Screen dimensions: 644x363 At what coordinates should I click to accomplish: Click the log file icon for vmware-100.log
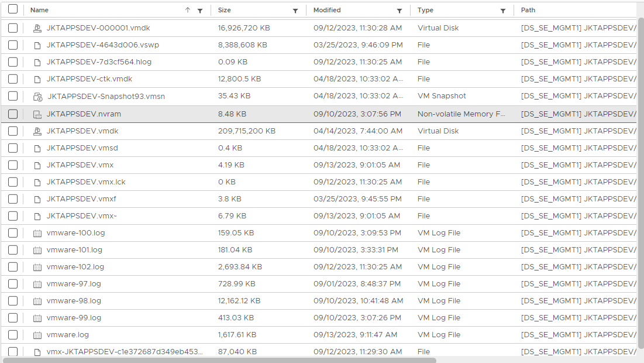pos(37,234)
